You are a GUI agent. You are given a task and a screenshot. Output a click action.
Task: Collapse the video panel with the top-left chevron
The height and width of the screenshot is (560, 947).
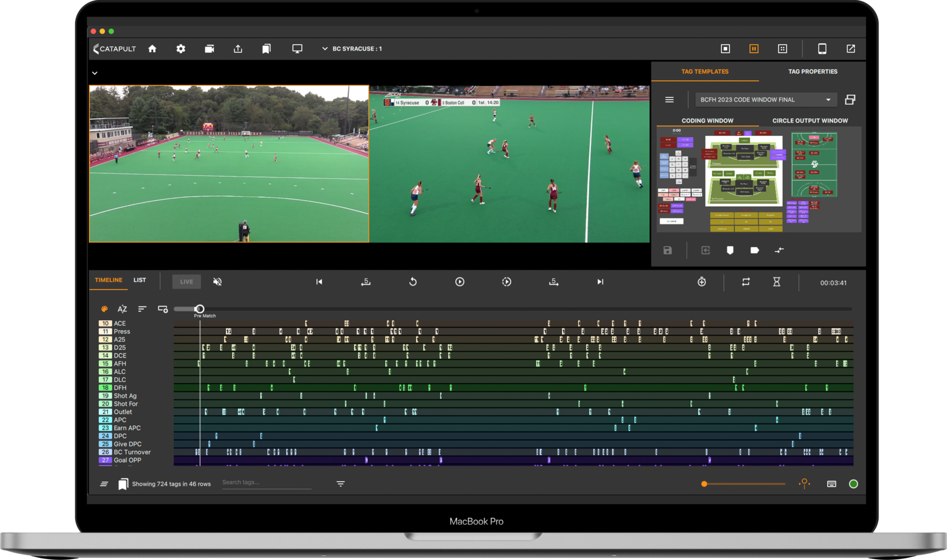[95, 73]
